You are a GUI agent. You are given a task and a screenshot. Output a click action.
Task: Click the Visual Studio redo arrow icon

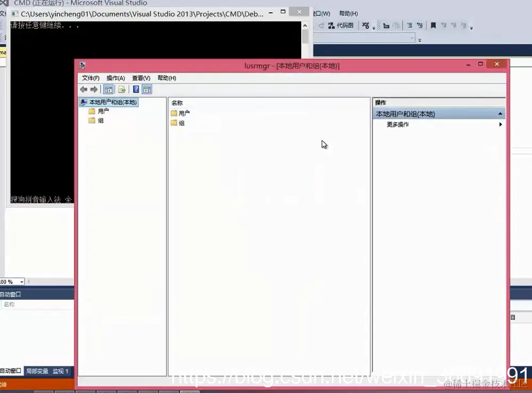pyautogui.click(x=321, y=26)
